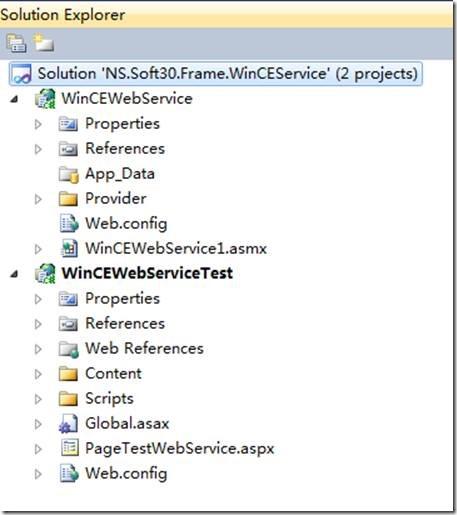457x515 pixels.
Task: Click the Solution Explorer title bar
Action: (x=227, y=15)
